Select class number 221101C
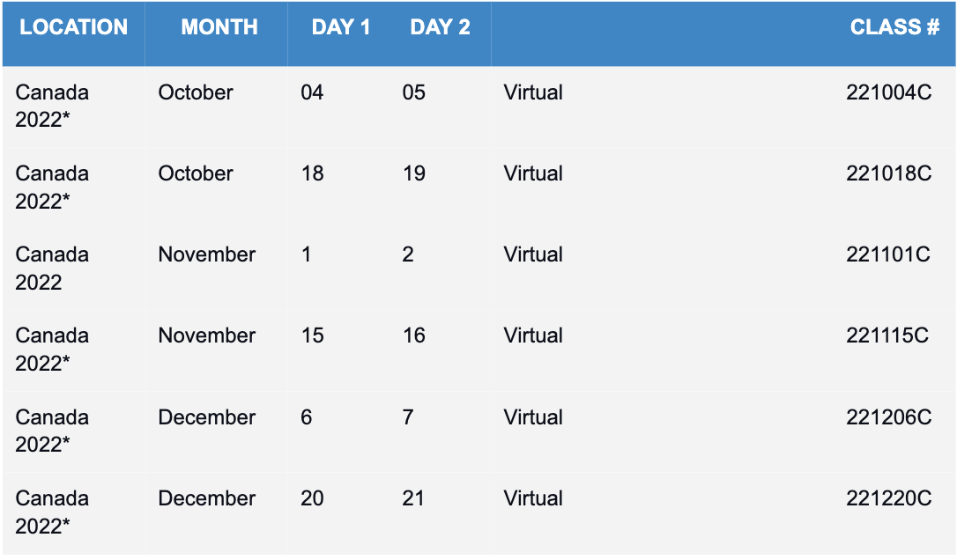 (888, 254)
